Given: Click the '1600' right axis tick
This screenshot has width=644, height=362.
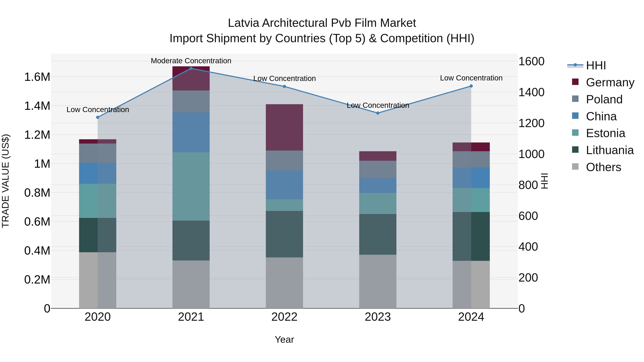Looking at the screenshot, I should (531, 61).
